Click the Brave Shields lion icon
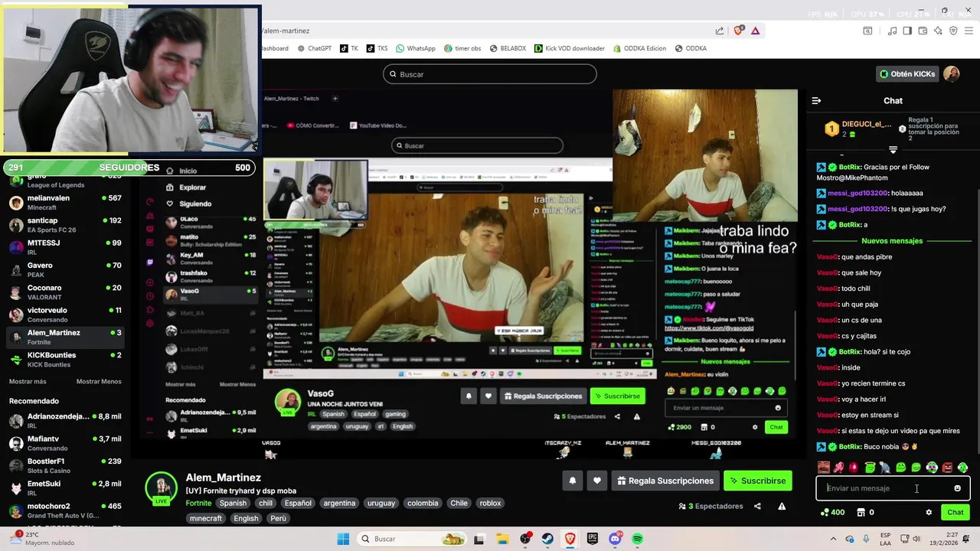 (738, 31)
